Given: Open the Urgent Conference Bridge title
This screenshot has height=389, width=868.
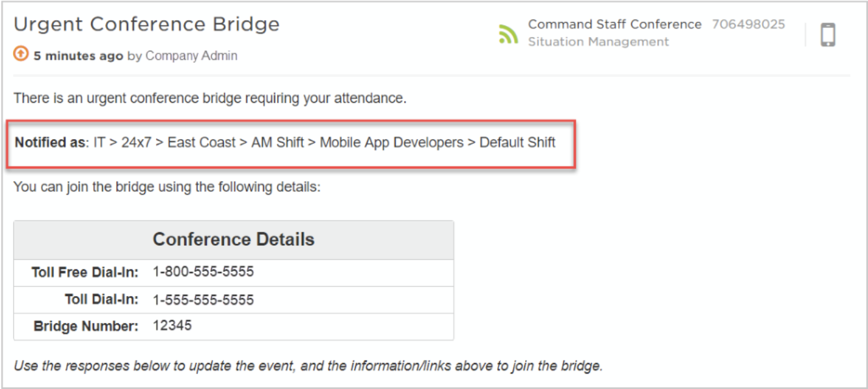Looking at the screenshot, I should (146, 25).
